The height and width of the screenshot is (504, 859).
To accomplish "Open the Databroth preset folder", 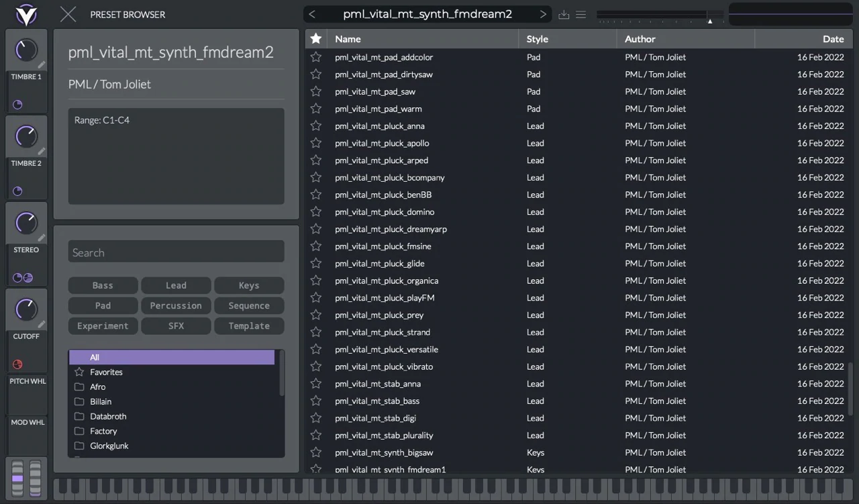I will tap(172, 416).
